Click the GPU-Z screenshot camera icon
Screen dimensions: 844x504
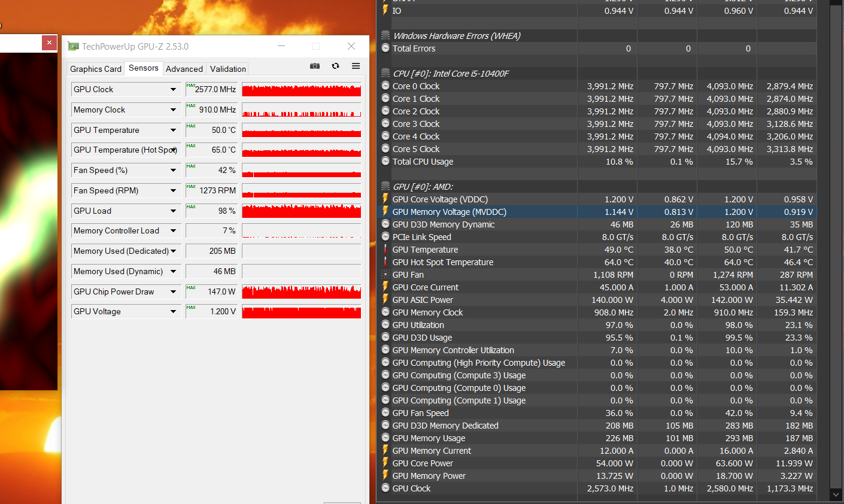tap(315, 66)
